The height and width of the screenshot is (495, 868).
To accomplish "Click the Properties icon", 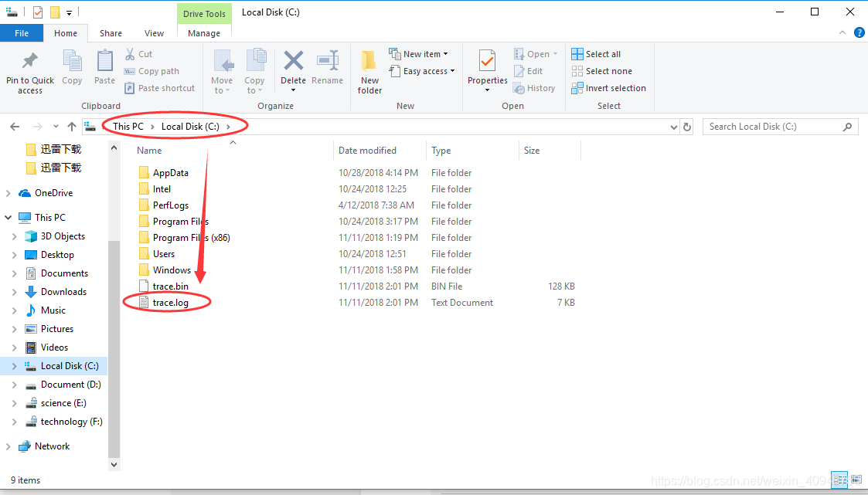I will tap(488, 60).
